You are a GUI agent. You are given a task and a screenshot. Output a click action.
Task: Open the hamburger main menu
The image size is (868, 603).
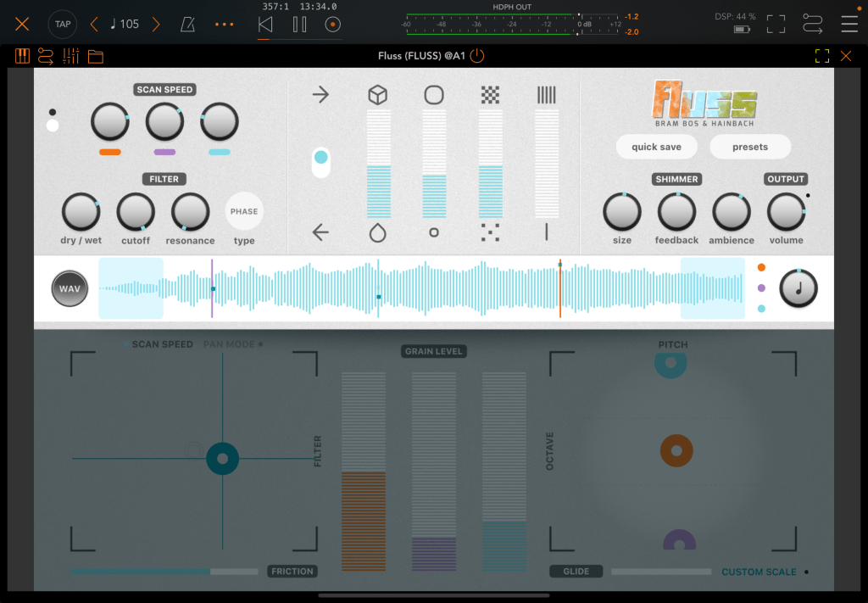(849, 24)
